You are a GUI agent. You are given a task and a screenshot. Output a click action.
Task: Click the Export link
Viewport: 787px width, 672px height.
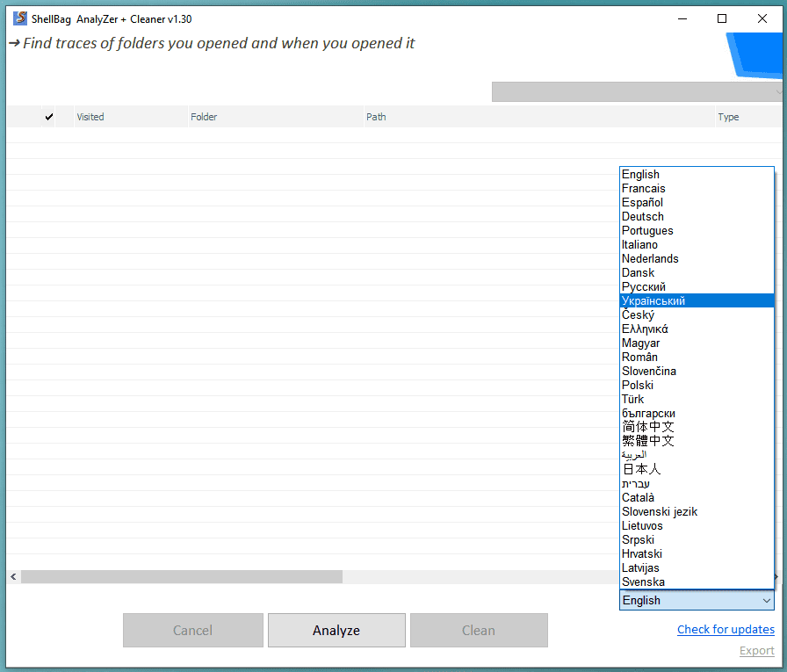tap(757, 651)
